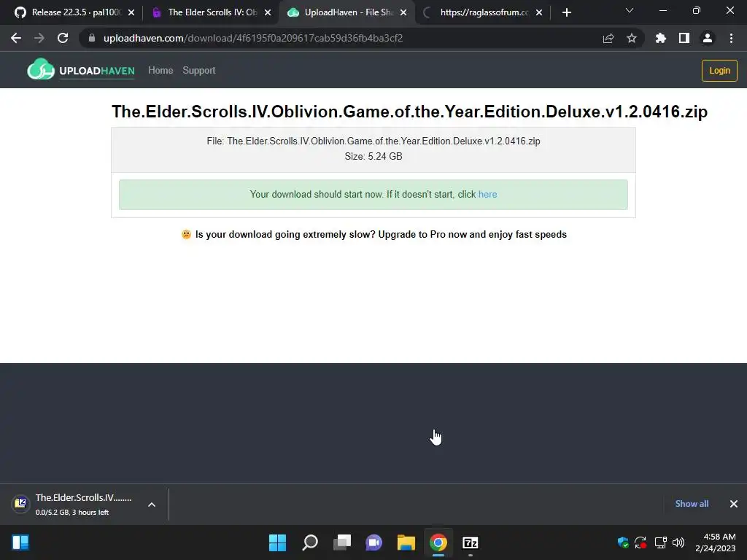
Task: Open the Chrome three-dot menu
Action: pos(731,38)
